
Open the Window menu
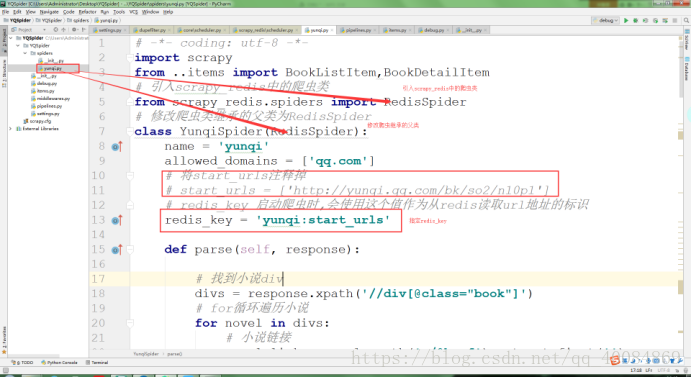pos(150,12)
